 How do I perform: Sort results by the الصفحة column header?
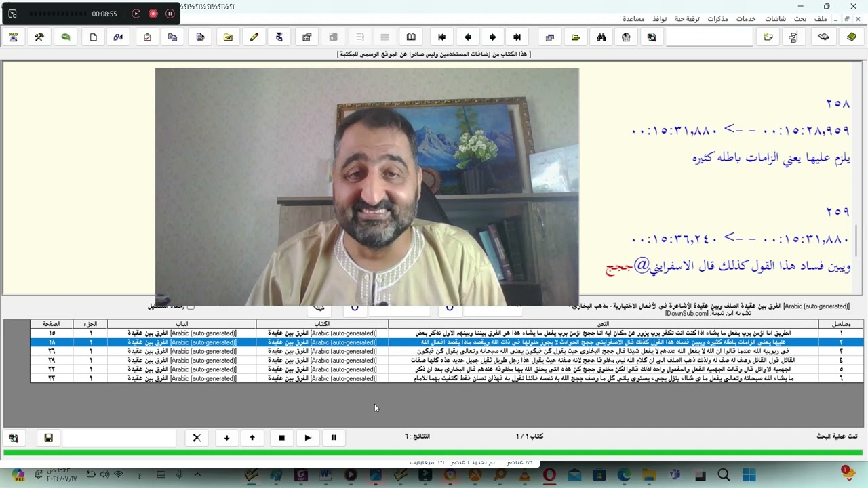(x=52, y=324)
